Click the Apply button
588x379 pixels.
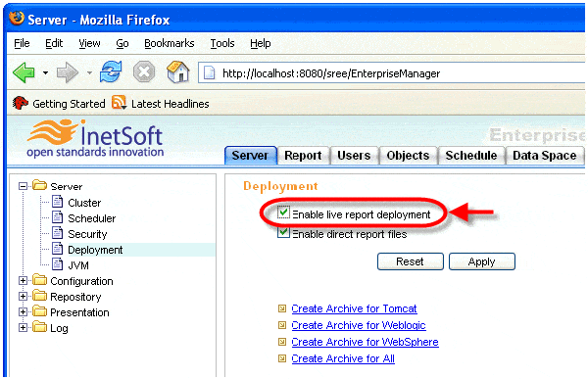482,261
